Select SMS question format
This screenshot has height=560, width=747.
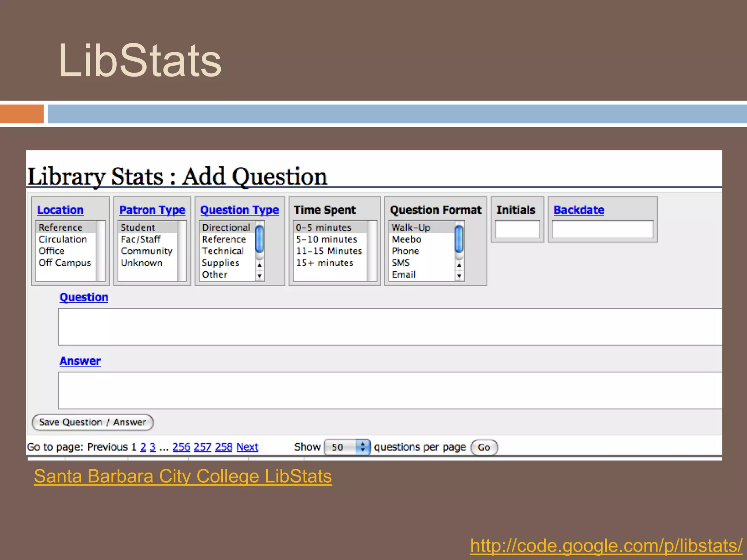tap(422, 262)
